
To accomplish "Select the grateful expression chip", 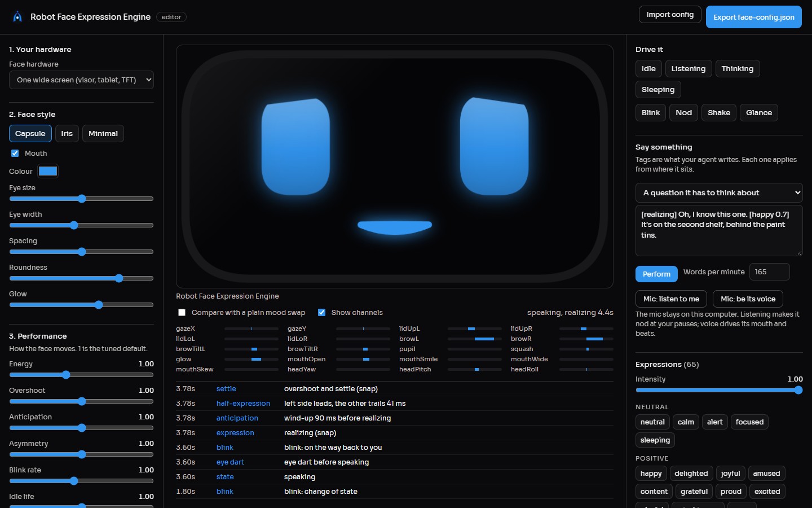I will pyautogui.click(x=694, y=492).
